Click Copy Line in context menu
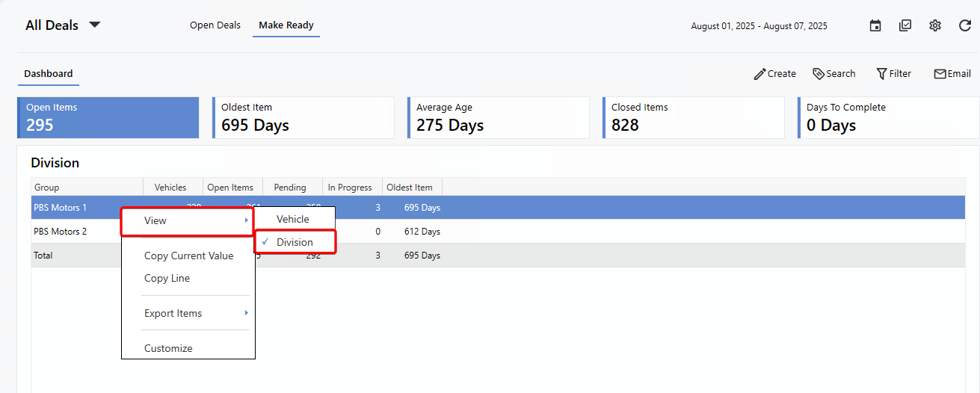Image resolution: width=980 pixels, height=393 pixels. pos(167,278)
